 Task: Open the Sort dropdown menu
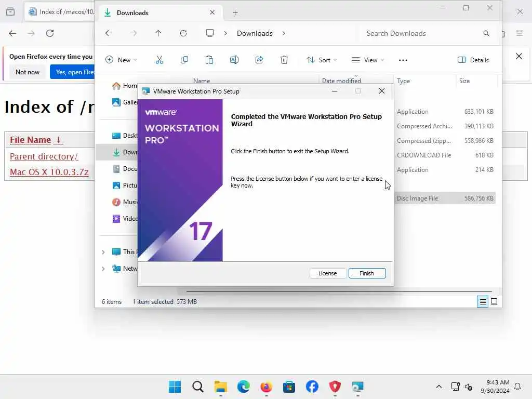[321, 60]
